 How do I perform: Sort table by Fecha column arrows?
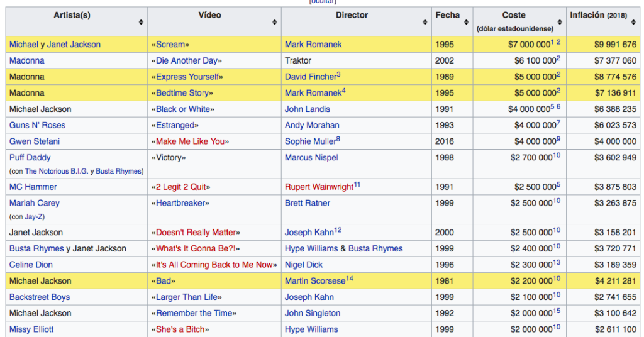point(466,22)
